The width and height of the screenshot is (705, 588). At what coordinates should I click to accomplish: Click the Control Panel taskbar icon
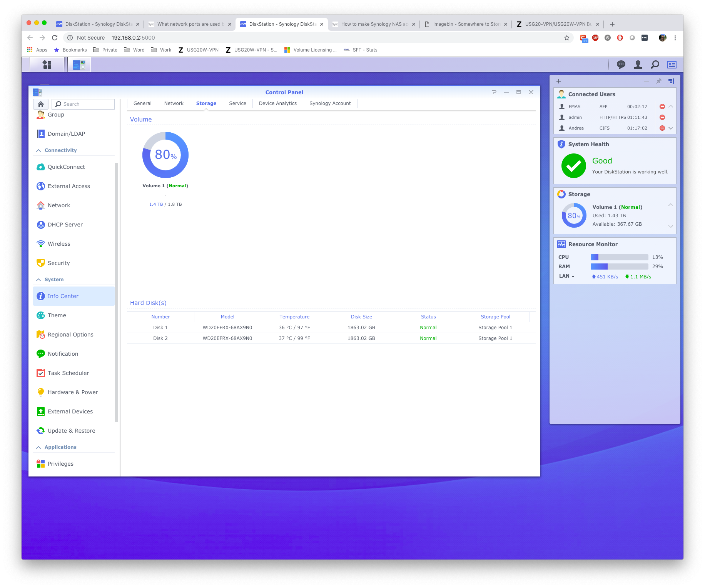(x=79, y=65)
